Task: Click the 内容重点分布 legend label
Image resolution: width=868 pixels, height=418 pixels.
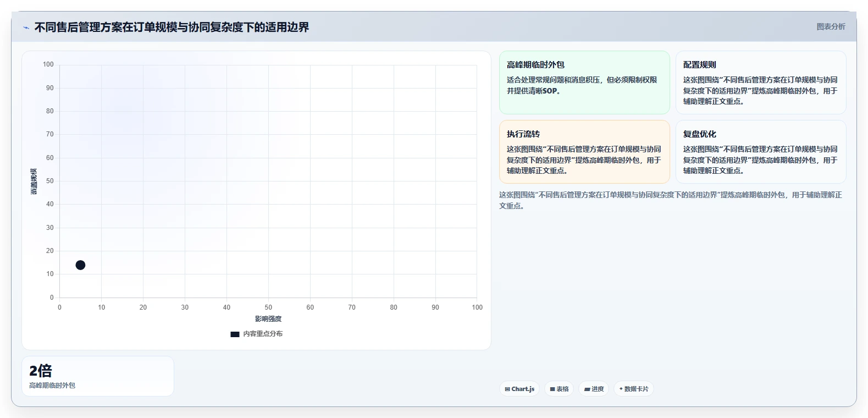Action: click(263, 334)
